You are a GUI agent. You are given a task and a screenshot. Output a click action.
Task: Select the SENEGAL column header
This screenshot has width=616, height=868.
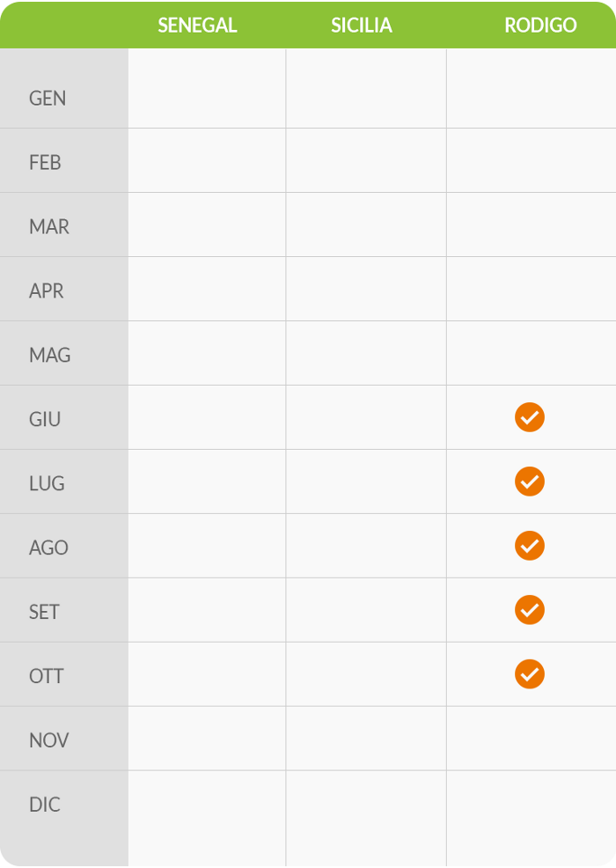pyautogui.click(x=198, y=26)
